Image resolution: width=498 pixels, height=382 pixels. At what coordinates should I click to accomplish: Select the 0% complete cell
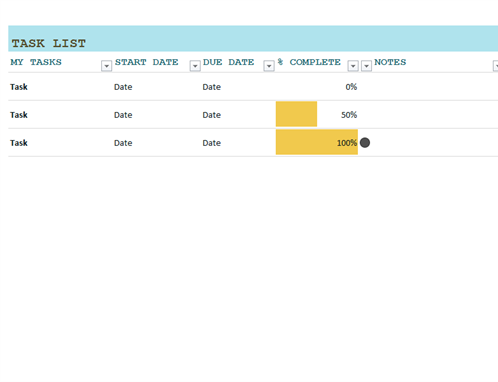(x=317, y=87)
